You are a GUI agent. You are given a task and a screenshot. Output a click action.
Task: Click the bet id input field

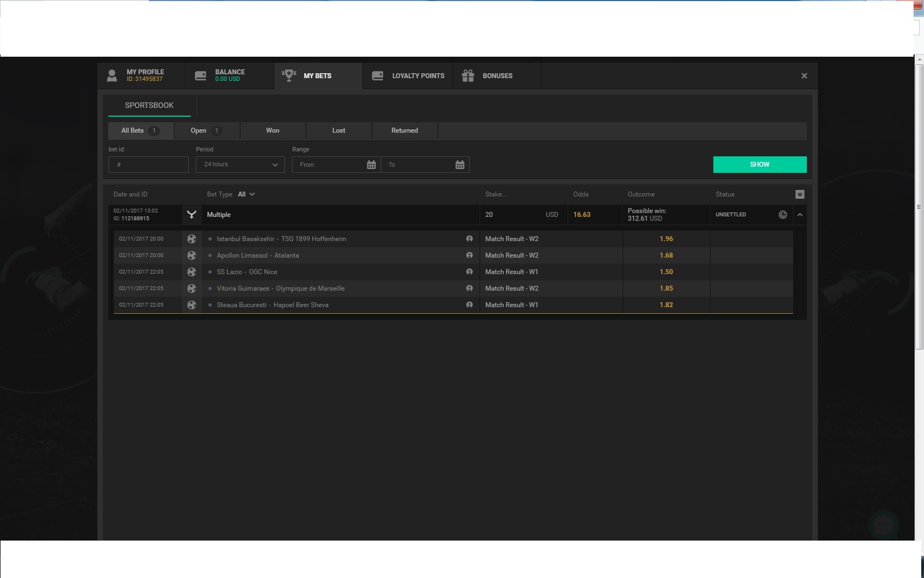click(x=148, y=165)
